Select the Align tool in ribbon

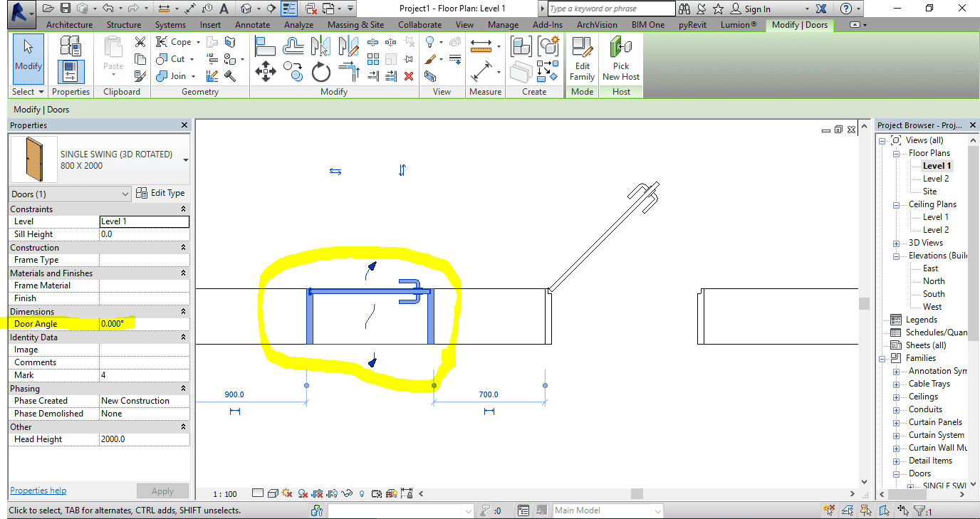point(266,46)
